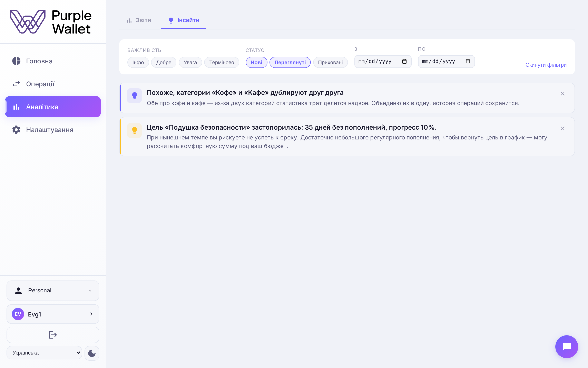Click the Evg1 chevron arrow
Viewport: 588px width, 368px height.
[x=91, y=314]
